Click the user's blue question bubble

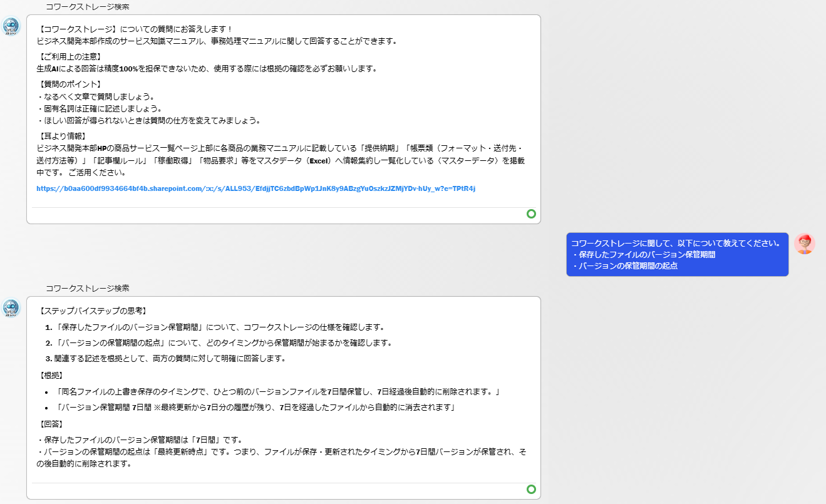(677, 254)
